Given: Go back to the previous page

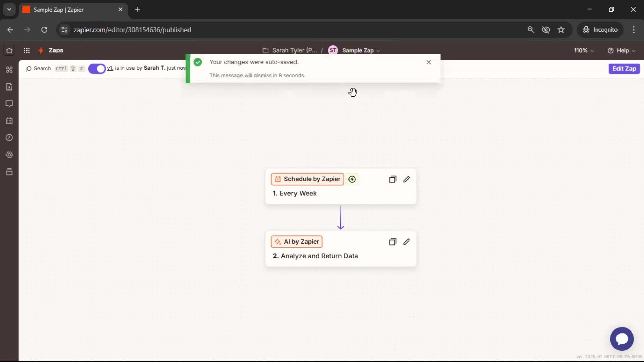Looking at the screenshot, I should pos(10,30).
